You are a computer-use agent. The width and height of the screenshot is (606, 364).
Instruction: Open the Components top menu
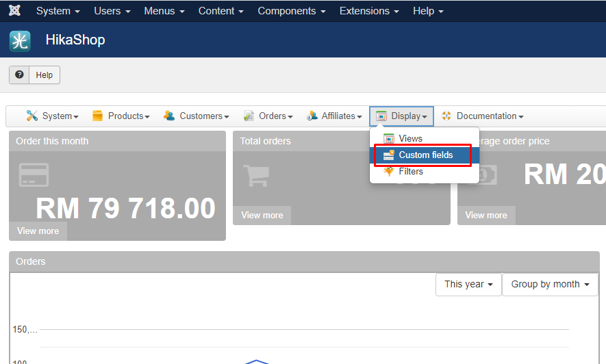click(x=292, y=11)
